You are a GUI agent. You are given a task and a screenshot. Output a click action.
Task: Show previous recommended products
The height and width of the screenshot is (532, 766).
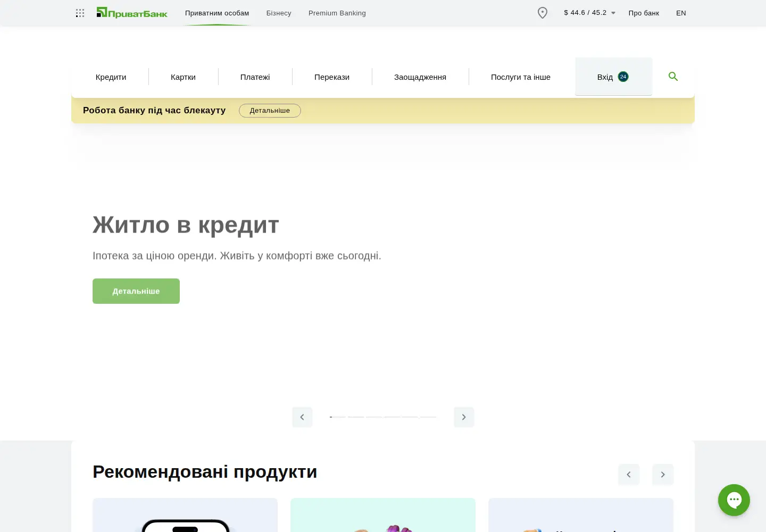629,475
